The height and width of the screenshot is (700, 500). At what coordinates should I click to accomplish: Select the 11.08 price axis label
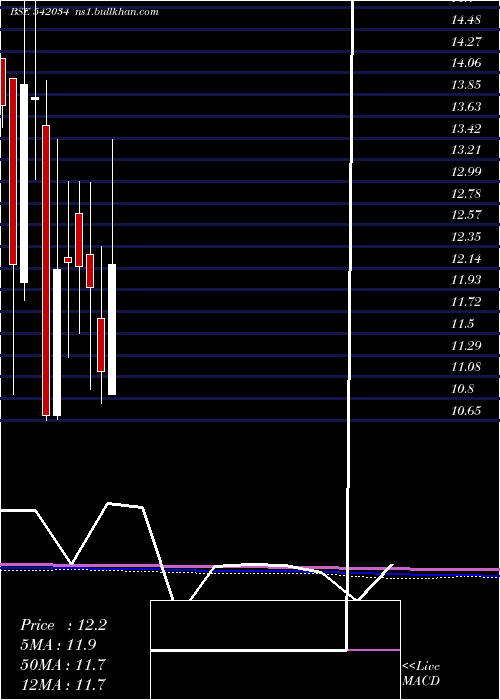466,367
